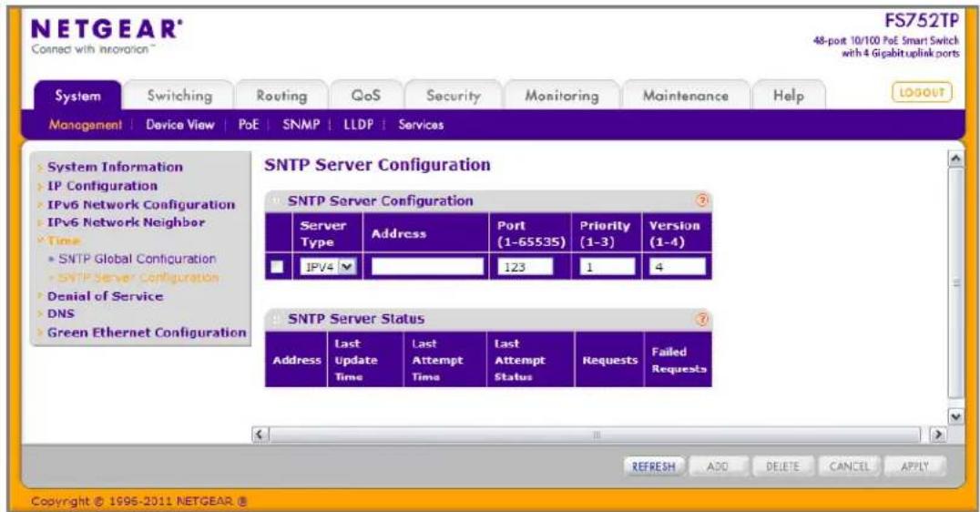This screenshot has height=512, width=980.
Task: Expand the System Information menu
Action: coord(115,167)
